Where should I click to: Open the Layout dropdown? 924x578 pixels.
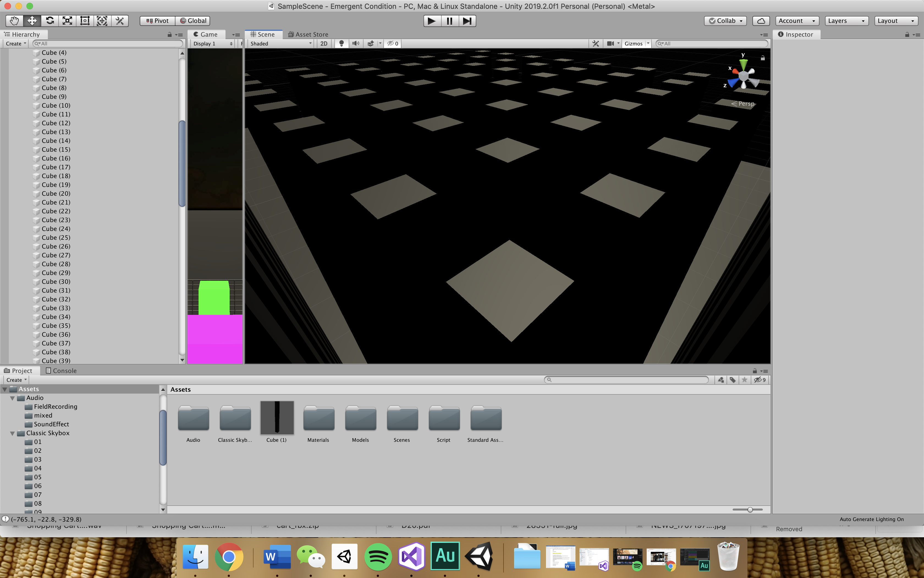896,21
